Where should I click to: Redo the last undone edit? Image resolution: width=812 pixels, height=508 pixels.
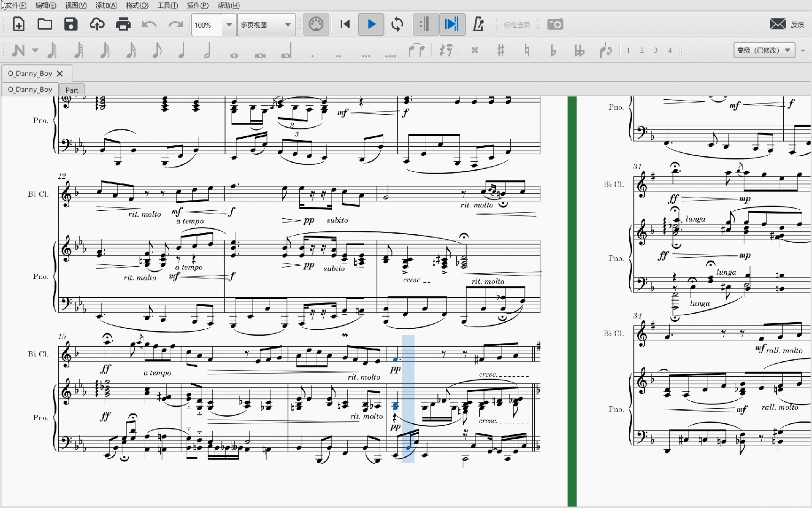176,24
